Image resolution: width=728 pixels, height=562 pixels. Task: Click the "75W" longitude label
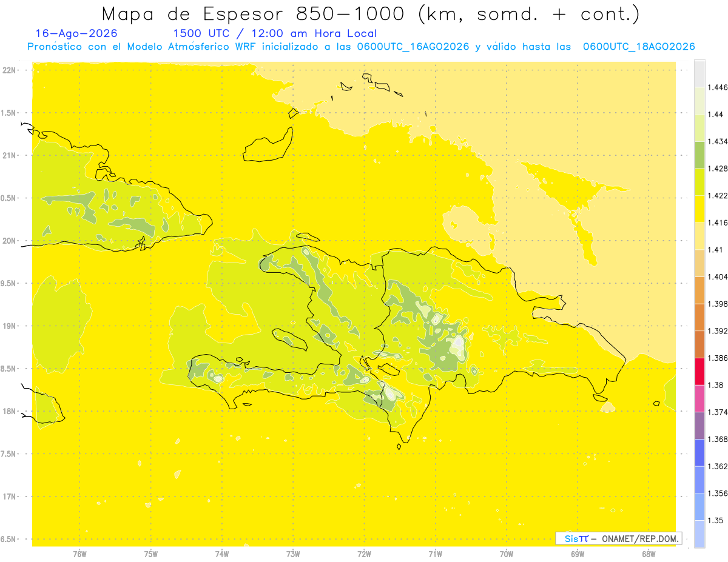pos(151,554)
